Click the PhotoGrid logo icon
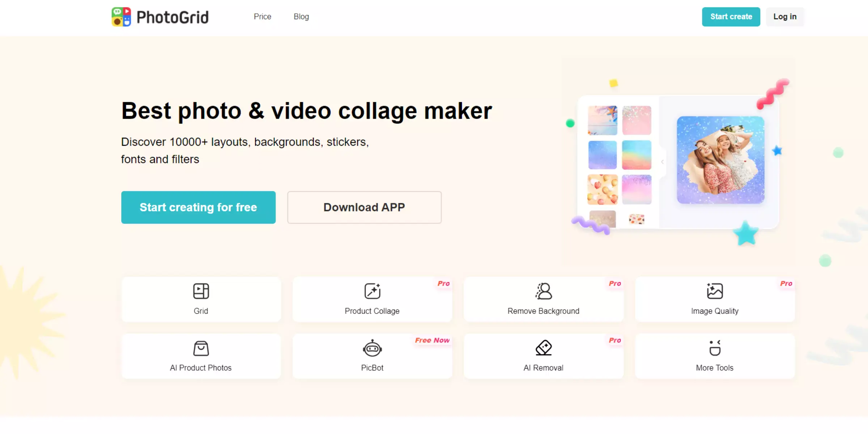The height and width of the screenshot is (434, 868). click(x=121, y=17)
